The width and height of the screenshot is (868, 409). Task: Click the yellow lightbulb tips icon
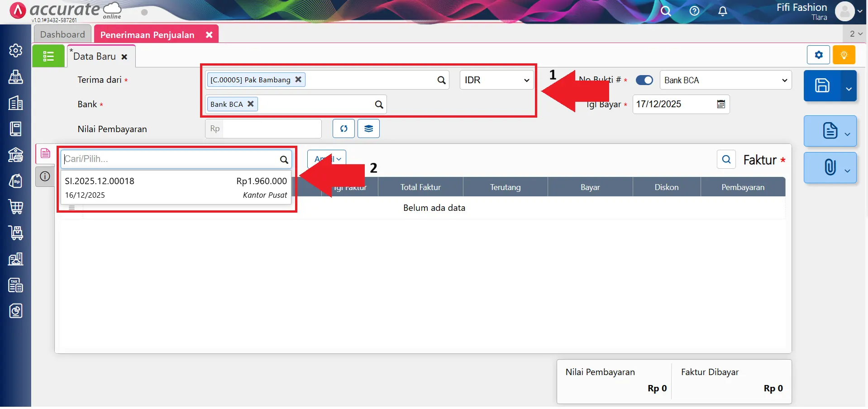point(844,55)
